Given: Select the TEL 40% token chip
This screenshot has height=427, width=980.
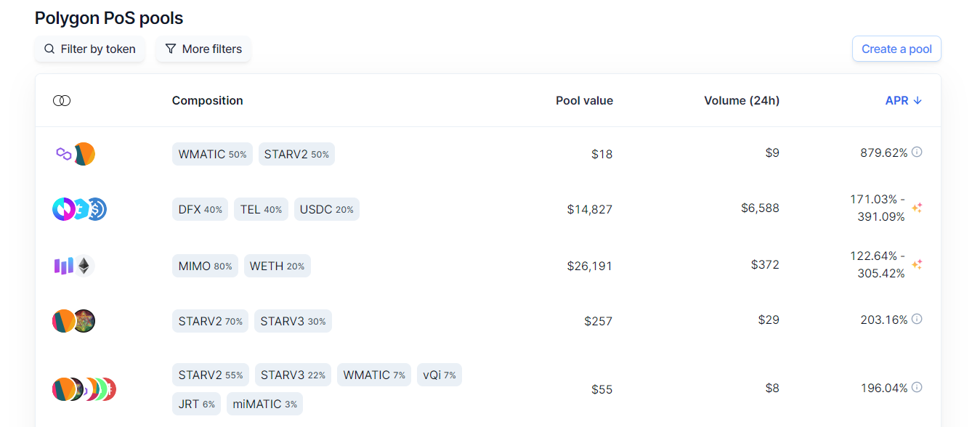Looking at the screenshot, I should (x=261, y=209).
